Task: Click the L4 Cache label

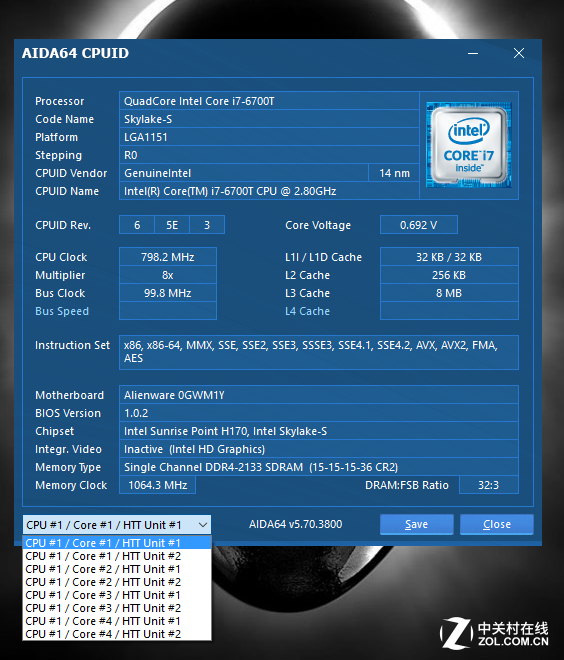Action: pos(307,311)
